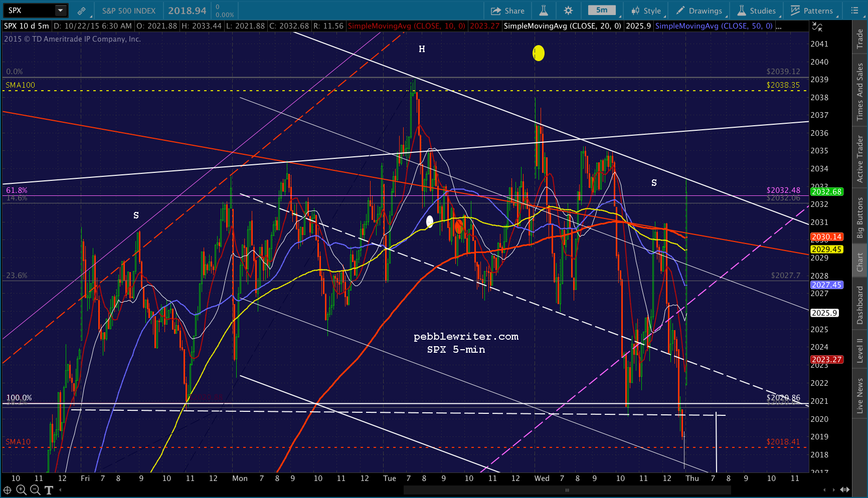
Task: Open the Times And Sales side tab
Action: tap(860, 92)
